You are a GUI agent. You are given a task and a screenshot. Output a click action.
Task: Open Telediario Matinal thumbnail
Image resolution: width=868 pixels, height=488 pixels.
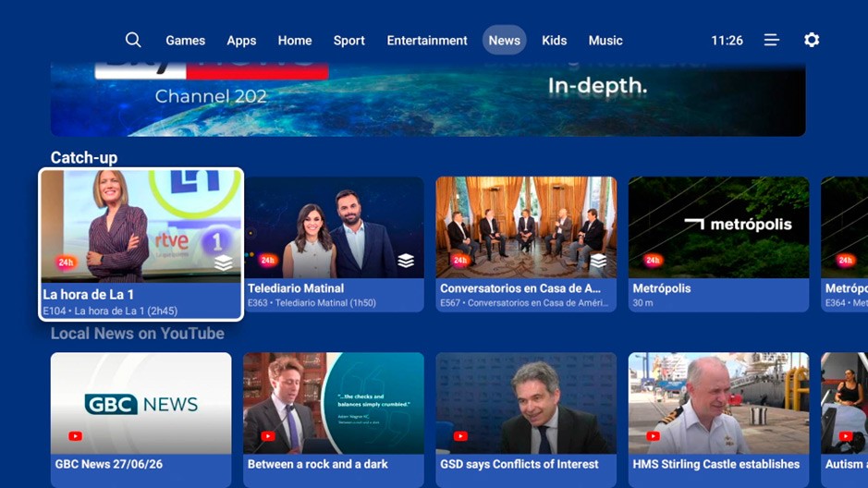334,227
